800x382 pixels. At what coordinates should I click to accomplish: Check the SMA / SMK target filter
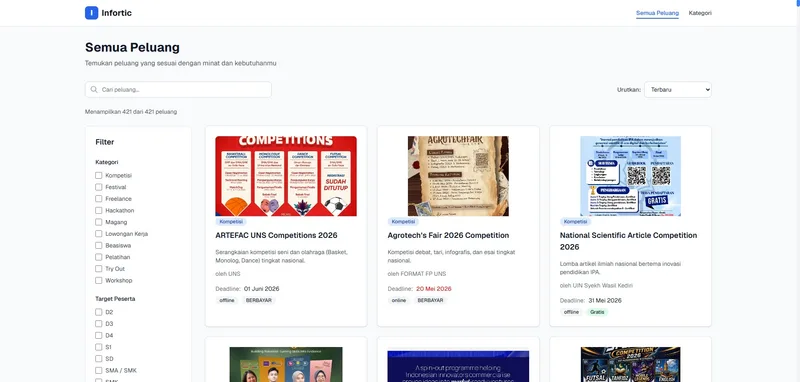pyautogui.click(x=98, y=370)
